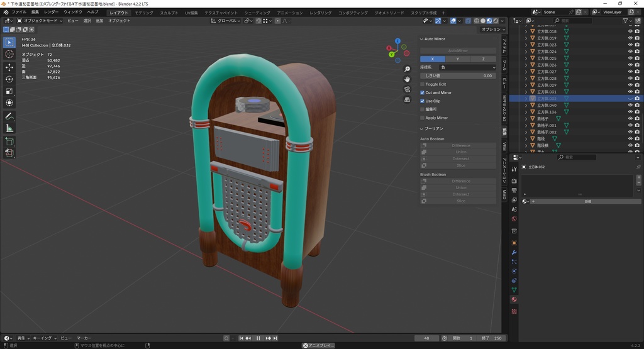Open the Material properties tab
644x349 pixels.
point(514,299)
